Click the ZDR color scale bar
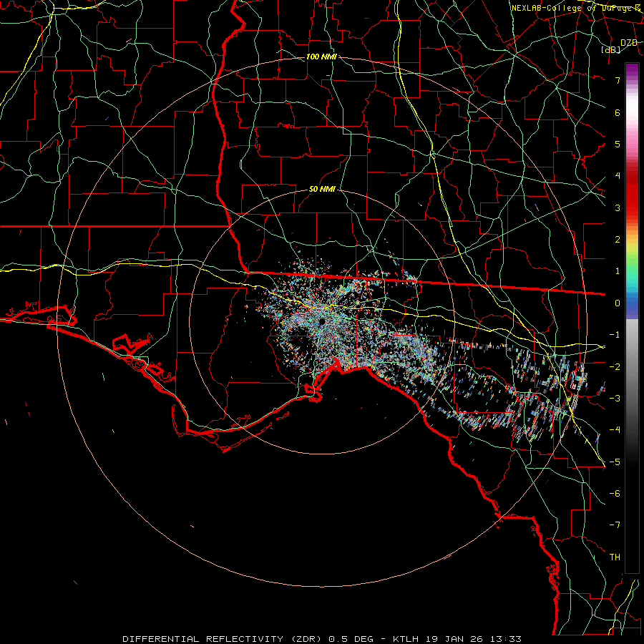Image resolution: width=644 pixels, height=644 pixels. (x=632, y=318)
